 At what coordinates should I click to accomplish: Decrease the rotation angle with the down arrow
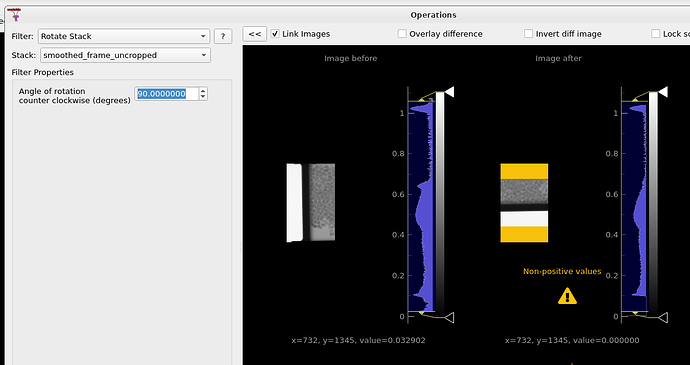click(203, 97)
